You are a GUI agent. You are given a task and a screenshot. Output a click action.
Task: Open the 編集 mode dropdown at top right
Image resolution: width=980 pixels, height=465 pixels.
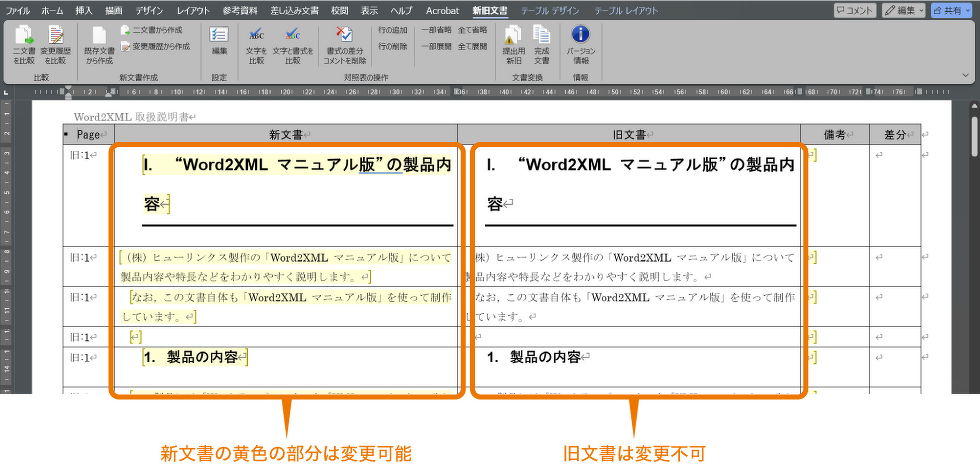coord(904,10)
